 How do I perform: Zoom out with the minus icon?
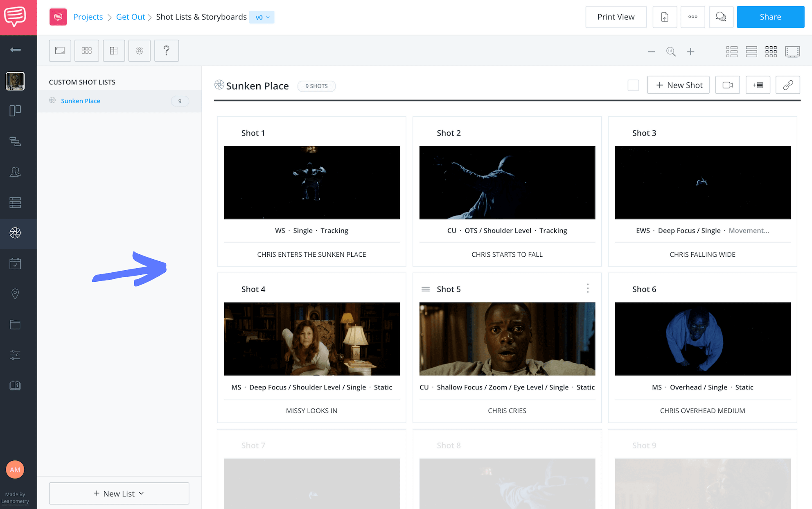[652, 52]
